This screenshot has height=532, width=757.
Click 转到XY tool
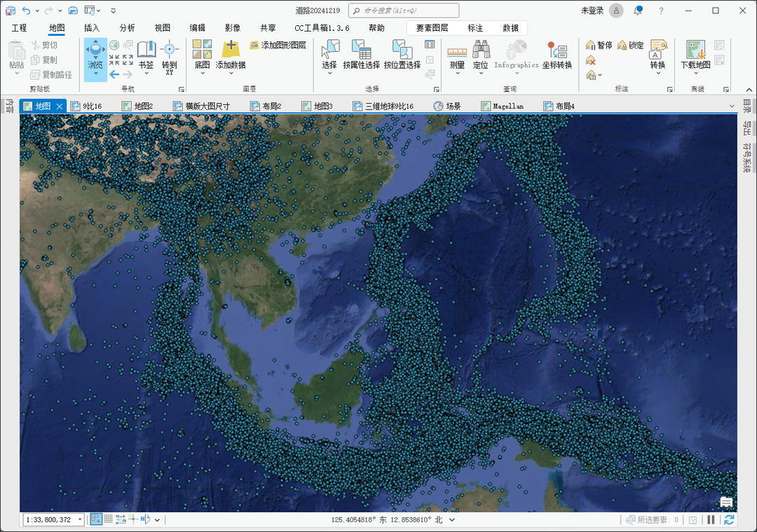[170, 57]
